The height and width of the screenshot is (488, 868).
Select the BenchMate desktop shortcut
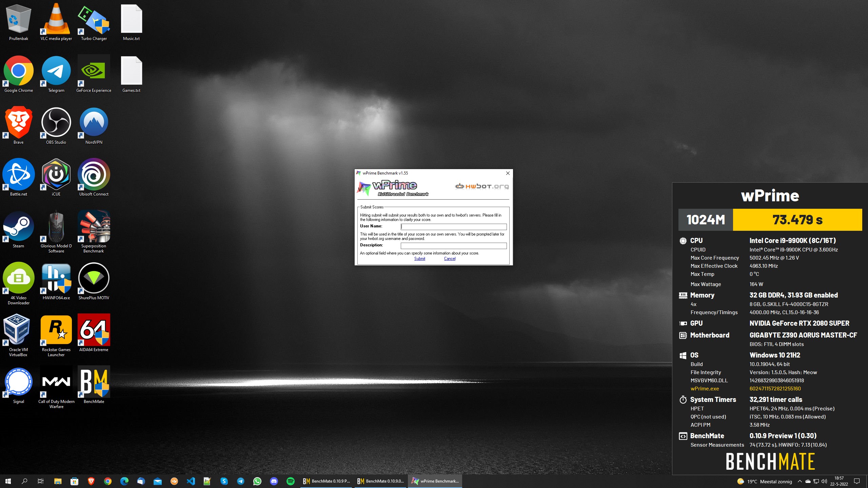tap(94, 385)
